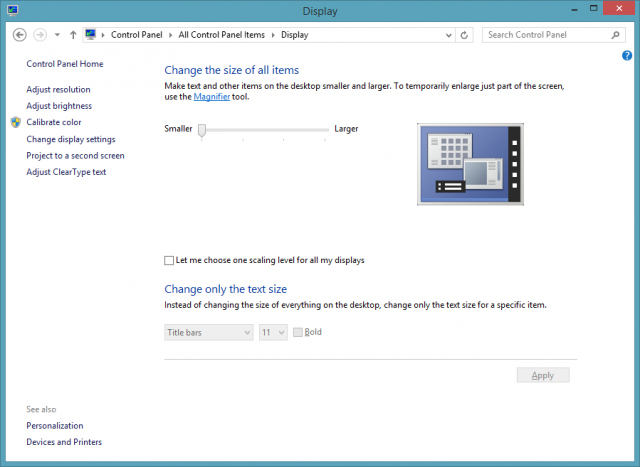Expand the chevron after All Control Panel Items
This screenshot has width=640, height=467.
click(x=273, y=35)
